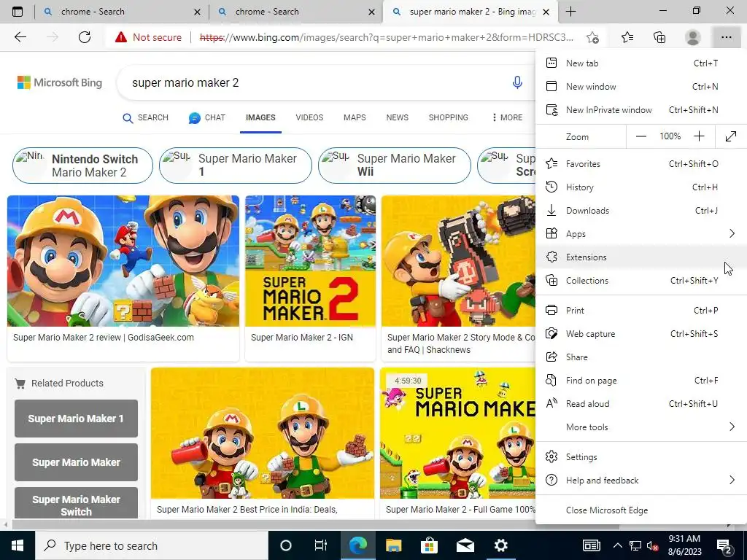This screenshot has width=747, height=560.
Task: Open Collections toolbar icon
Action: [x=659, y=37]
